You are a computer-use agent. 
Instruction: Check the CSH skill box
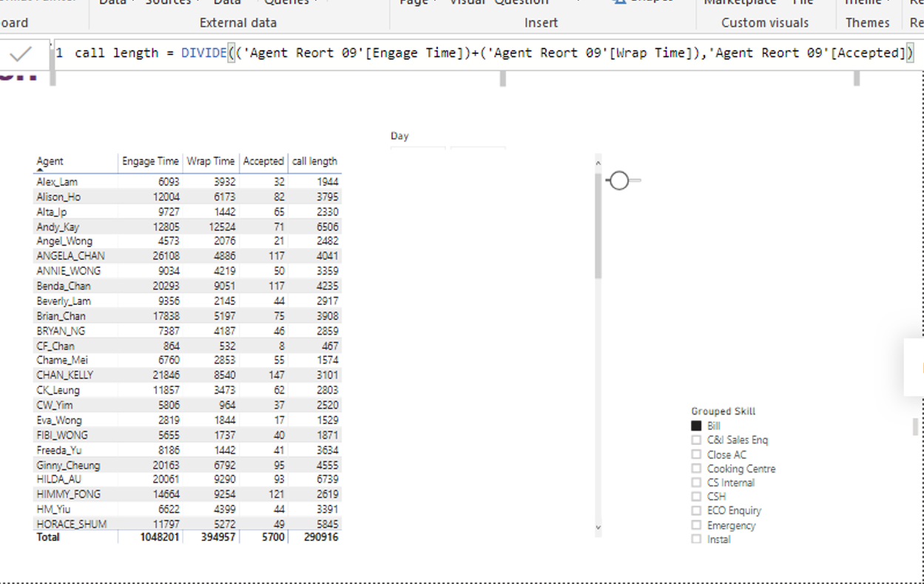click(696, 497)
